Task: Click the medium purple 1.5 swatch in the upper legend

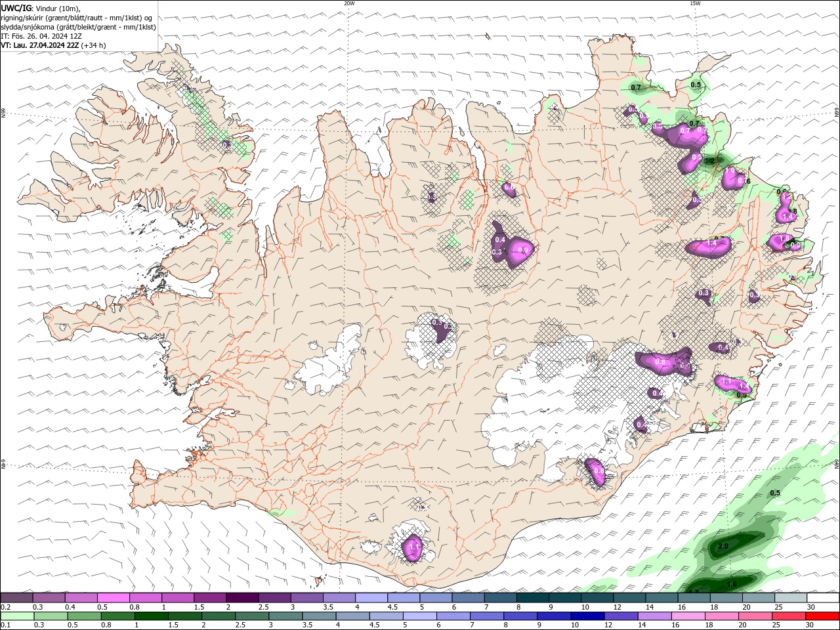Action: pyautogui.click(x=210, y=598)
